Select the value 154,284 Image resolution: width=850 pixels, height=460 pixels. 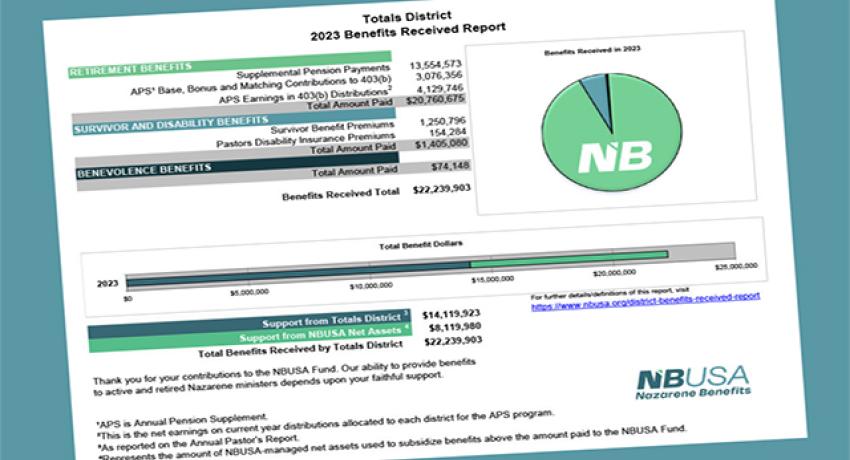[447, 132]
